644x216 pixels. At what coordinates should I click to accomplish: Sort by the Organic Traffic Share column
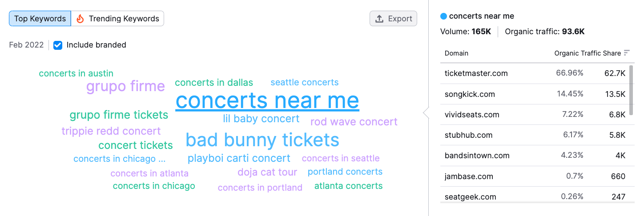(588, 53)
